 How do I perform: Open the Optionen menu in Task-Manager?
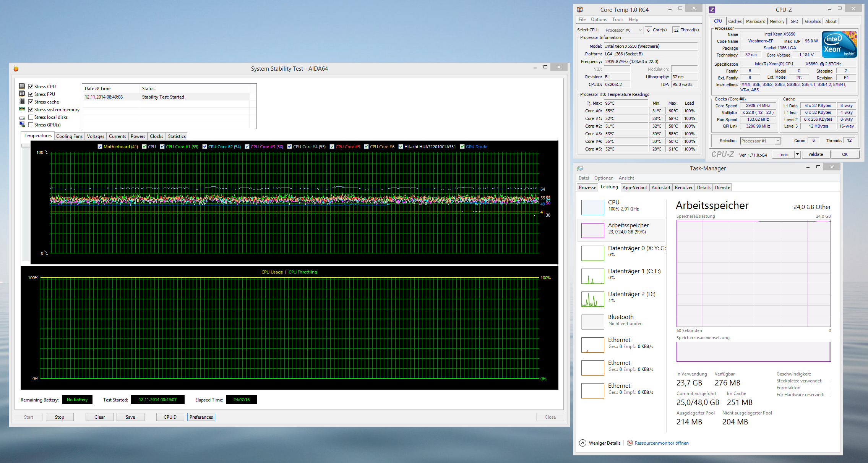[x=604, y=178]
